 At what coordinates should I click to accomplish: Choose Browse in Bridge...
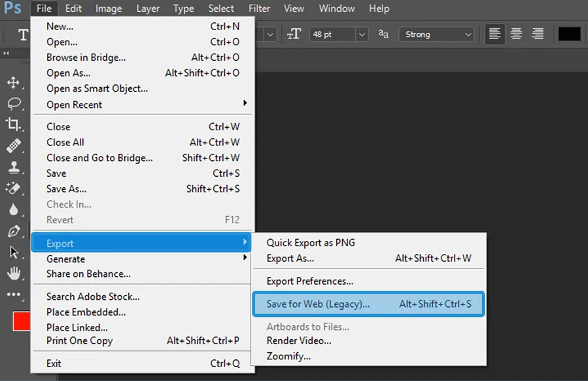(143, 58)
